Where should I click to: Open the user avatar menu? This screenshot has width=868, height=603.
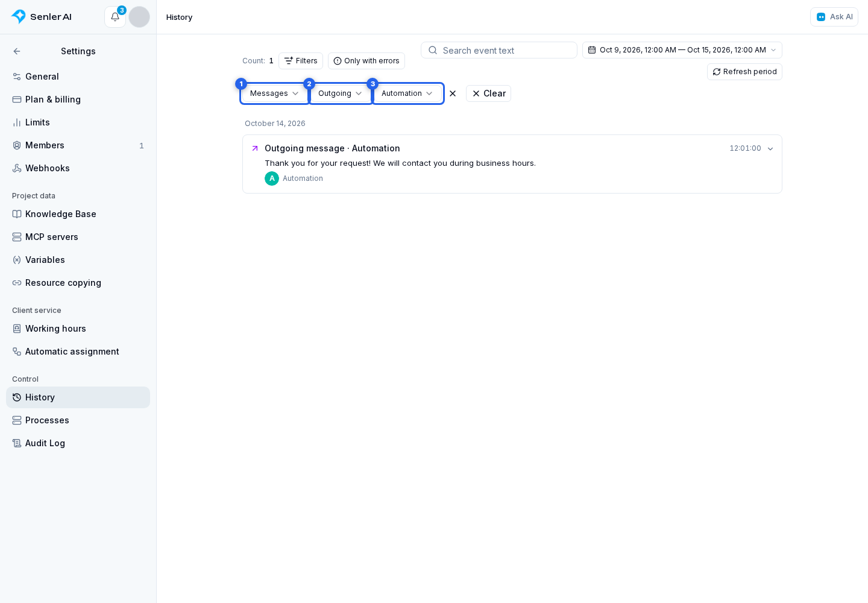point(139,17)
